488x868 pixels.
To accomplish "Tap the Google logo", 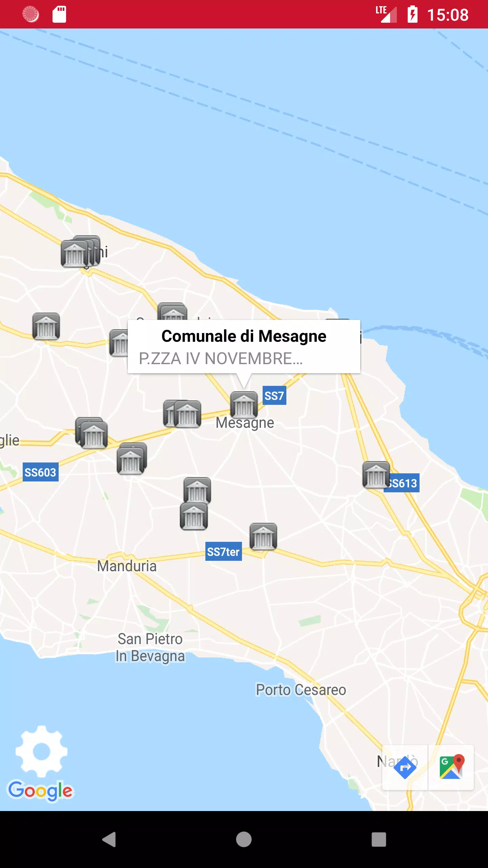I will pos(40,791).
